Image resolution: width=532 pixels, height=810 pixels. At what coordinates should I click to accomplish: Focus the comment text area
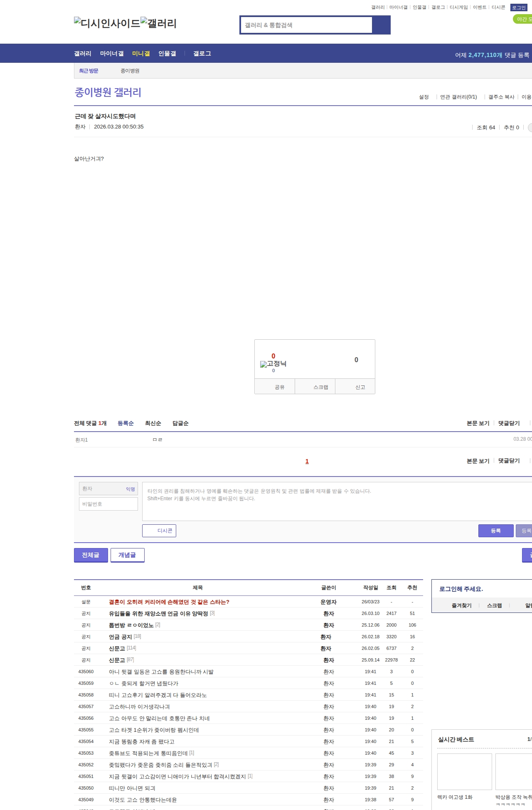(x=337, y=501)
